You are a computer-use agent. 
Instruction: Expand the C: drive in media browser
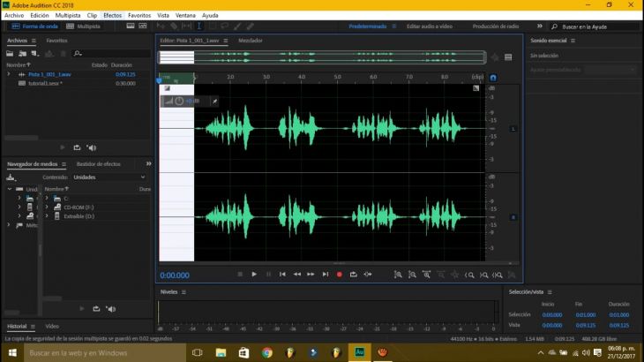click(47, 198)
